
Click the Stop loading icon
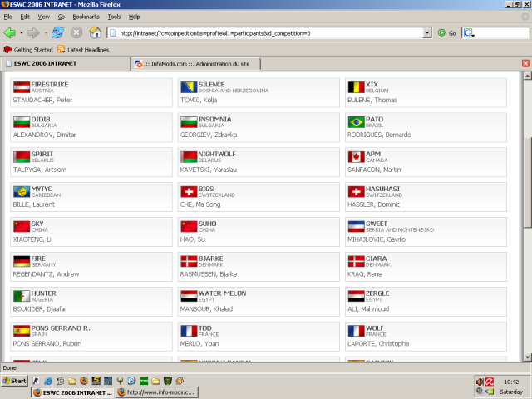tap(76, 33)
